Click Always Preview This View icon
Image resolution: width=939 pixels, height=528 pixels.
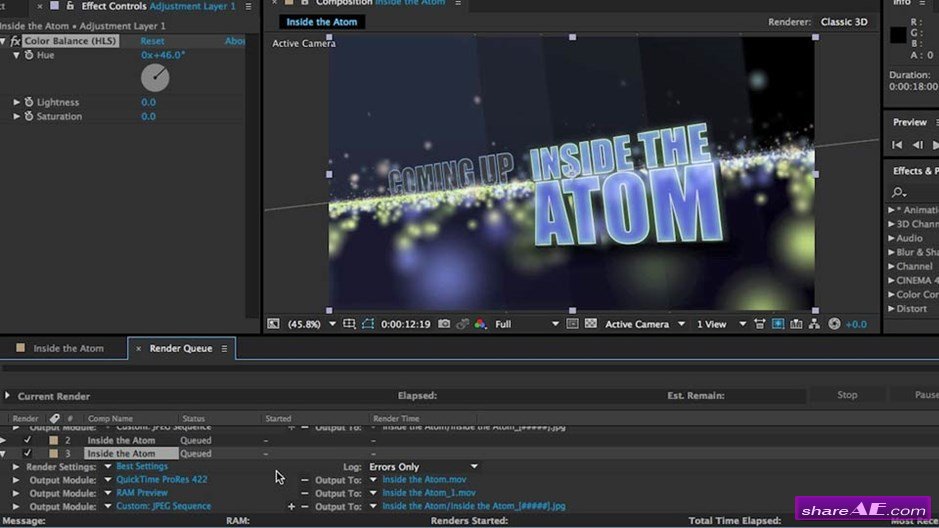click(x=273, y=324)
